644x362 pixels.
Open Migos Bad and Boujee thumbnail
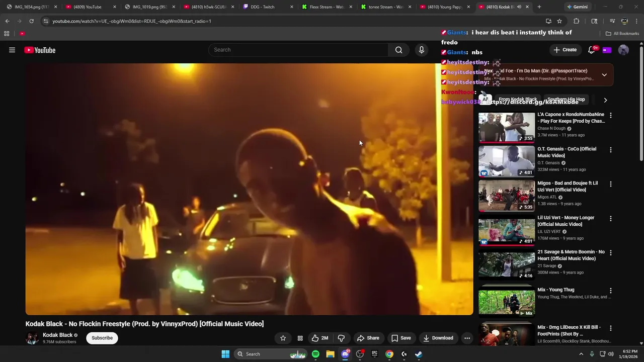click(x=507, y=196)
